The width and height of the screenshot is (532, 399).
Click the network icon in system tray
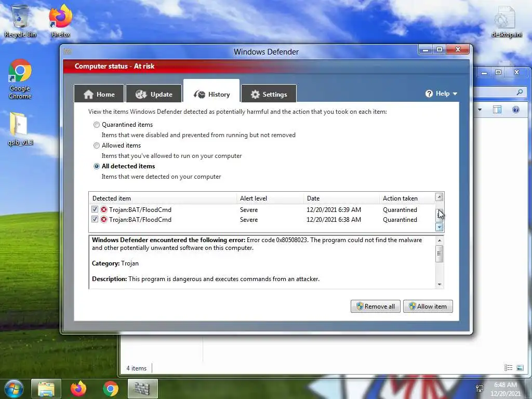(x=480, y=389)
